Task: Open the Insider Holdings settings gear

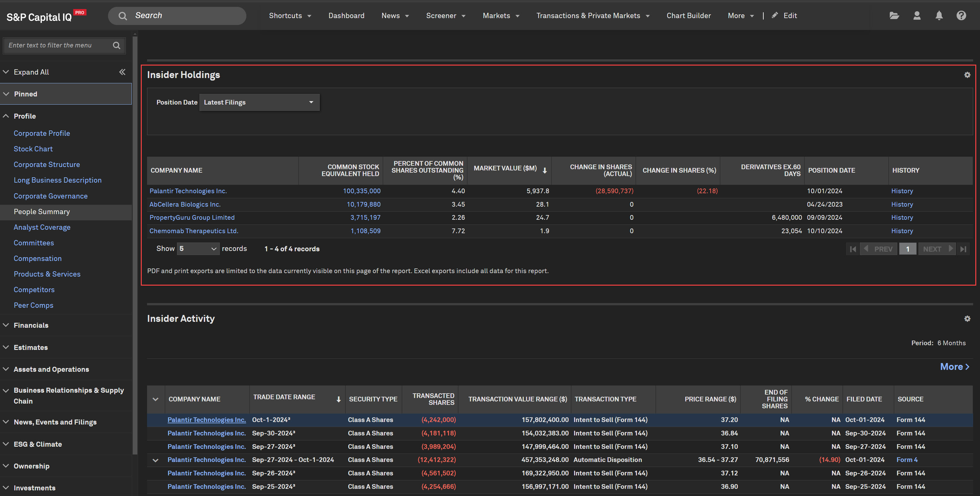Action: coord(967,75)
